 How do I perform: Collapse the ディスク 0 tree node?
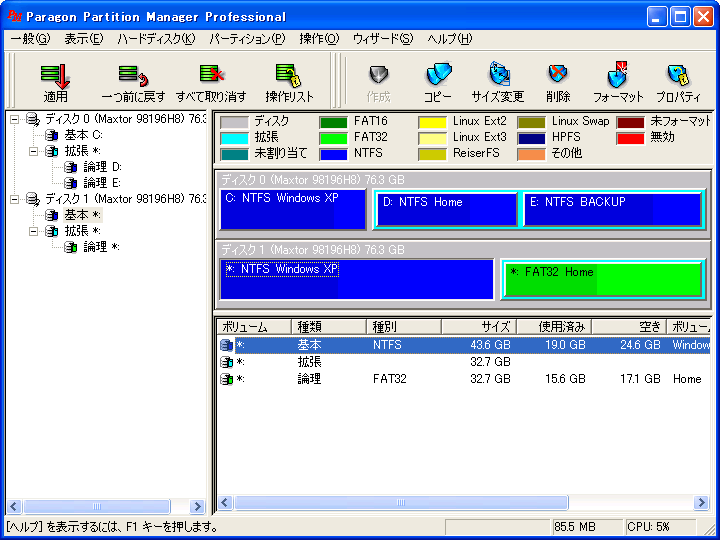pyautogui.click(x=15, y=119)
